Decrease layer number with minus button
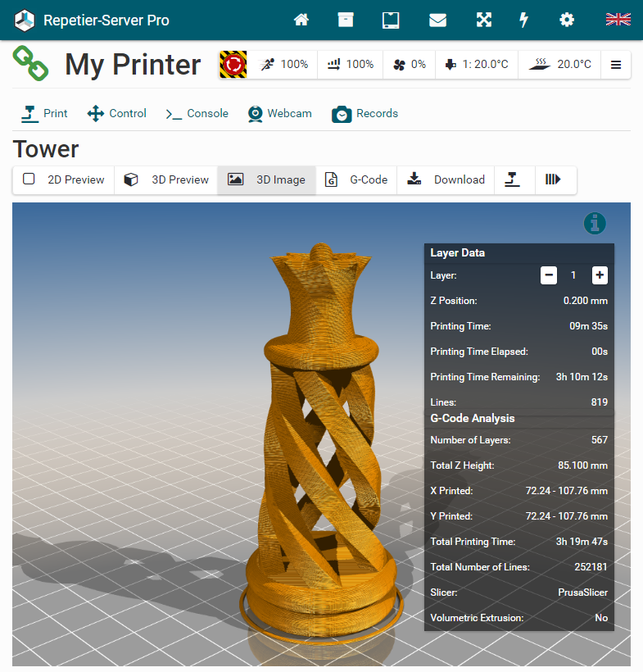 [549, 275]
